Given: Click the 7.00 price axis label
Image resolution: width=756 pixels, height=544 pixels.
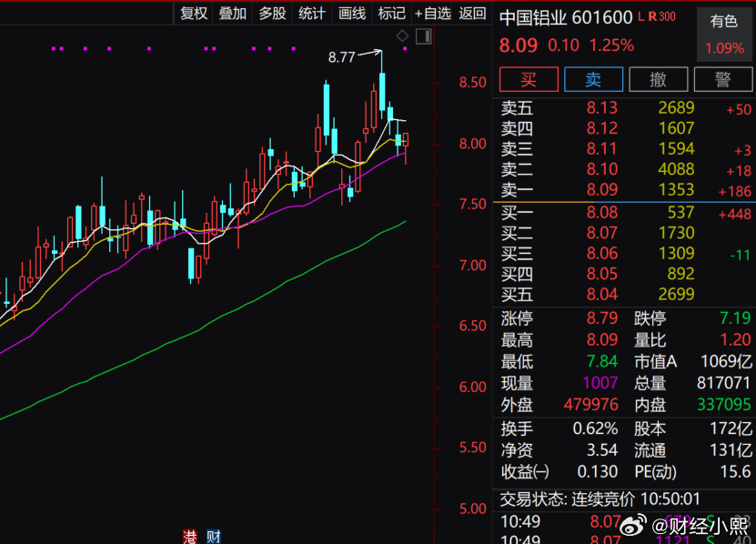Looking at the screenshot, I should tap(472, 266).
